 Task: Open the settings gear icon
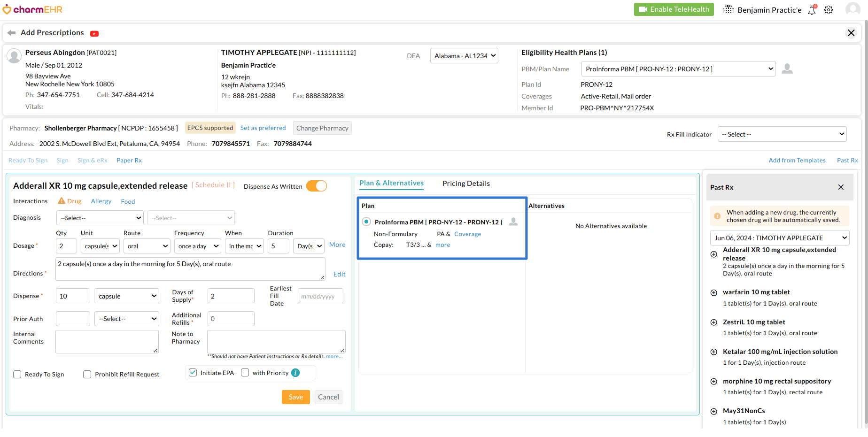tap(829, 10)
